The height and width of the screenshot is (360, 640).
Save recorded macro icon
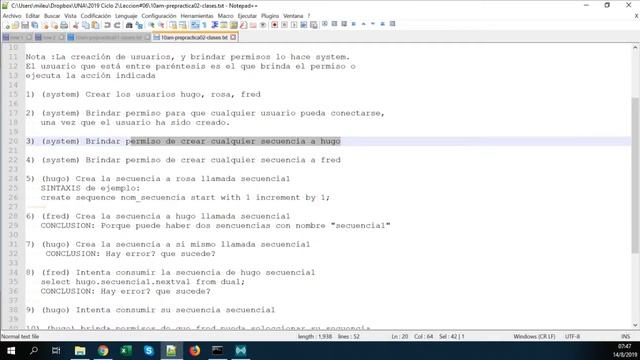pyautogui.click(x=313, y=25)
